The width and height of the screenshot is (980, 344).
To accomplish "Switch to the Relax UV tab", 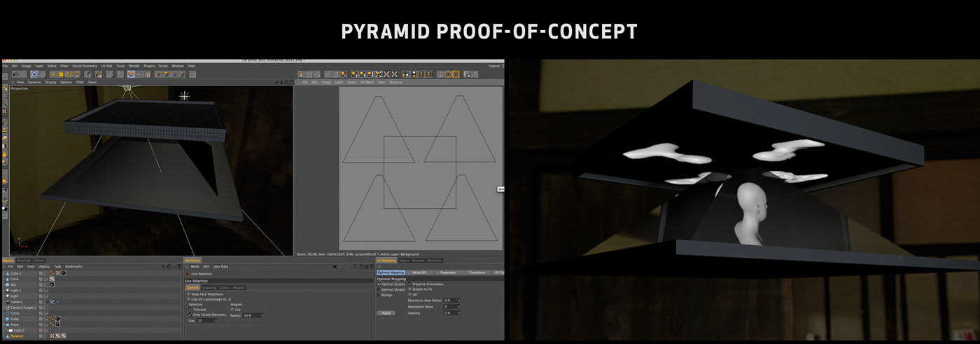I will point(419,273).
